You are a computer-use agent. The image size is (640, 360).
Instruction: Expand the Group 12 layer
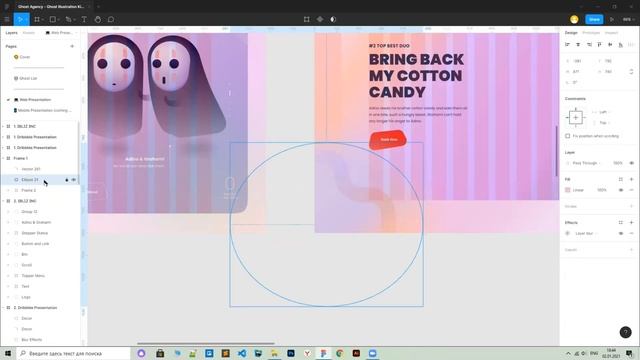8,211
